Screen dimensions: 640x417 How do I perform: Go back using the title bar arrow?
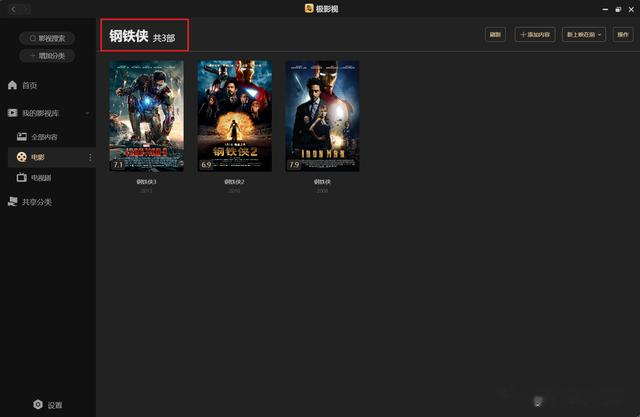[13, 9]
